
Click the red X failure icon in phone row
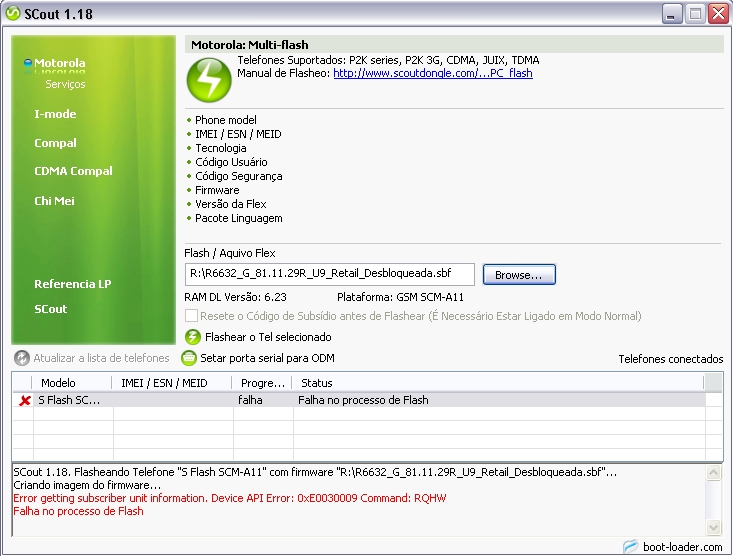[25, 400]
